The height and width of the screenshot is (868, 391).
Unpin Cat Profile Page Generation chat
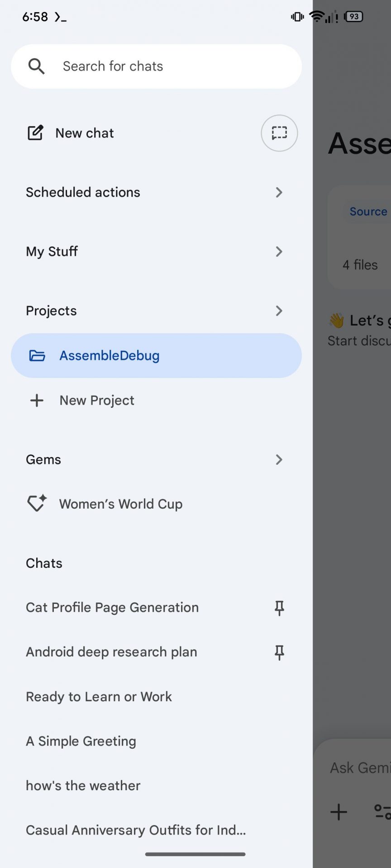(279, 608)
